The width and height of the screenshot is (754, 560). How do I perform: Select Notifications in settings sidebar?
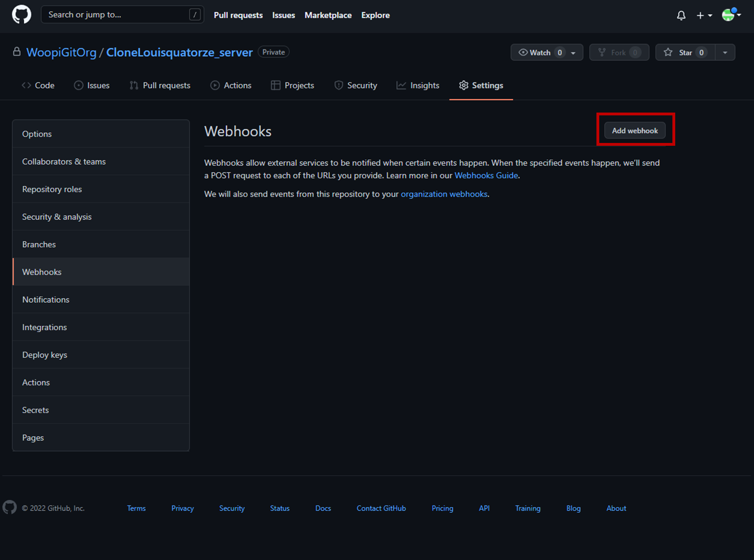pyautogui.click(x=101, y=299)
